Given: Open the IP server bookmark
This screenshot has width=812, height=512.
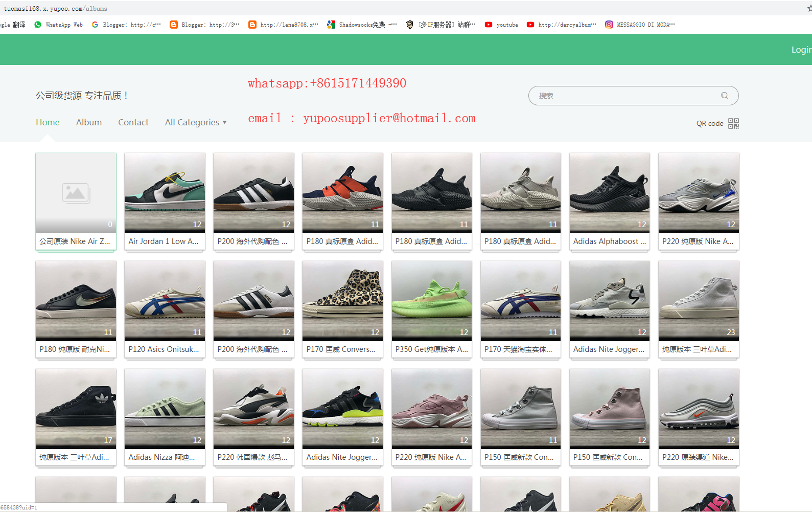Looking at the screenshot, I should tap(440, 25).
